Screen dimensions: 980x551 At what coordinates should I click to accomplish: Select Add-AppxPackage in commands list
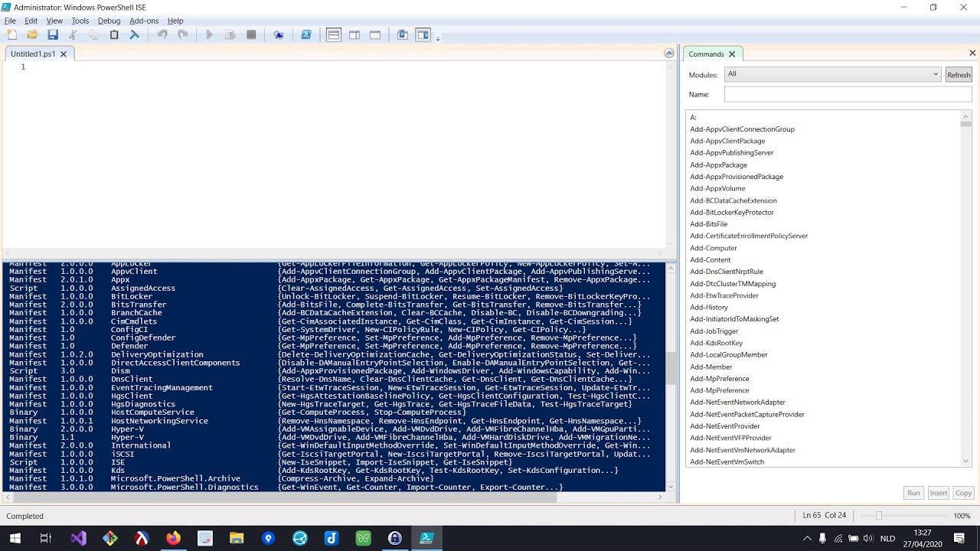point(718,165)
